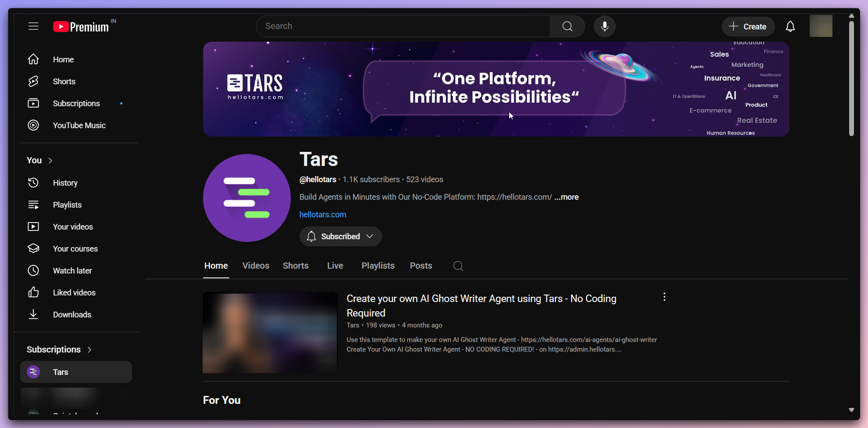
Task: Click the page vertical scrollbar thumb
Action: point(851,78)
